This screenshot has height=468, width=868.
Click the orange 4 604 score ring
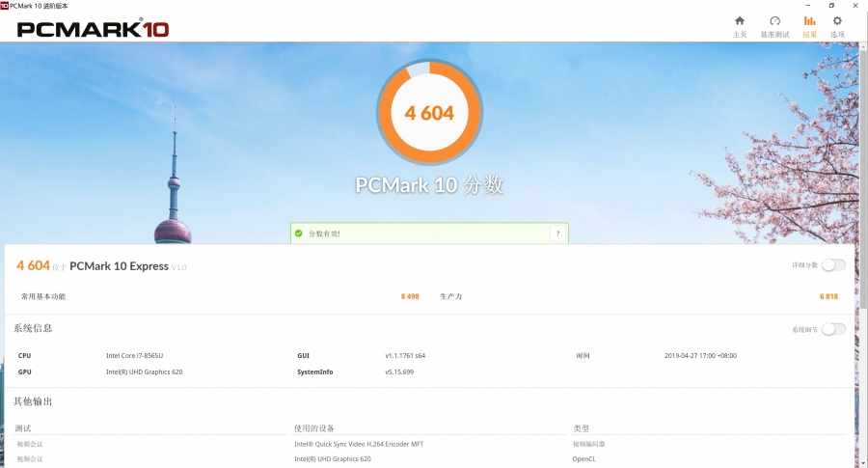[x=429, y=114]
